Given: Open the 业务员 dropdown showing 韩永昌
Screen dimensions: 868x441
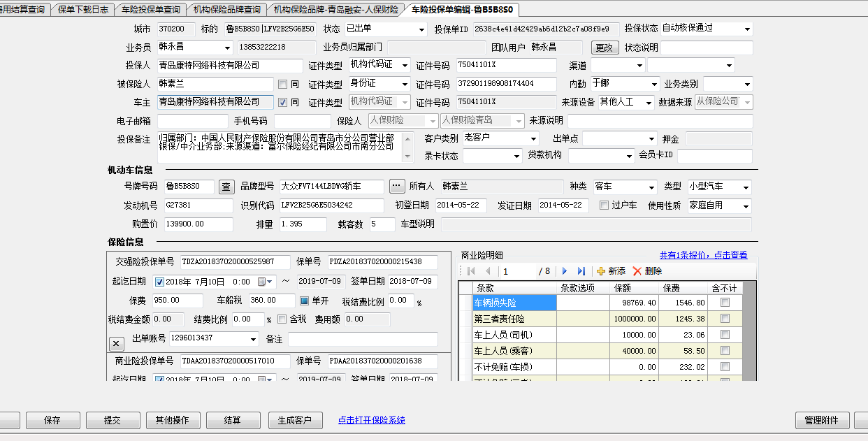Looking at the screenshot, I should 227,48.
